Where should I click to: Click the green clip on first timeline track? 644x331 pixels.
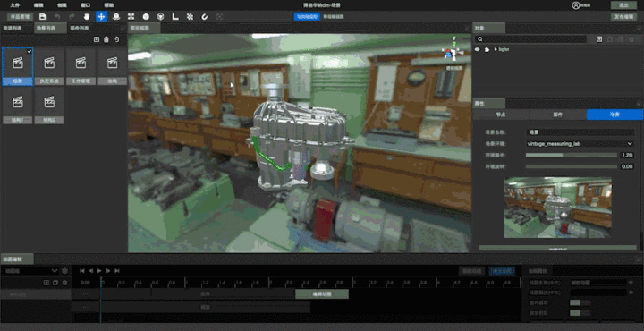pyautogui.click(x=322, y=294)
